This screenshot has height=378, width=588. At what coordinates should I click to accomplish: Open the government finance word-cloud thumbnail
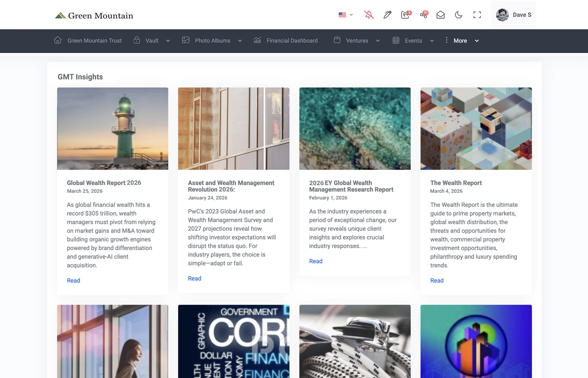click(234, 341)
